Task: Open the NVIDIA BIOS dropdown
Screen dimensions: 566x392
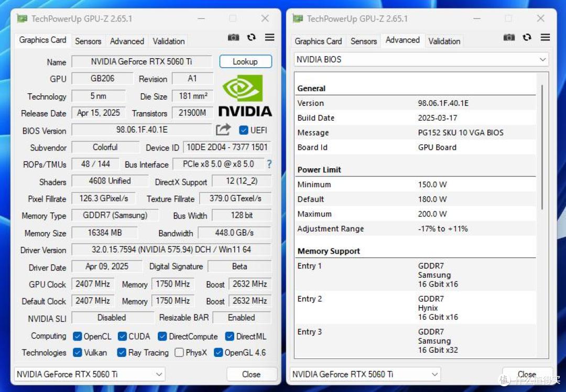Action: tap(421, 60)
